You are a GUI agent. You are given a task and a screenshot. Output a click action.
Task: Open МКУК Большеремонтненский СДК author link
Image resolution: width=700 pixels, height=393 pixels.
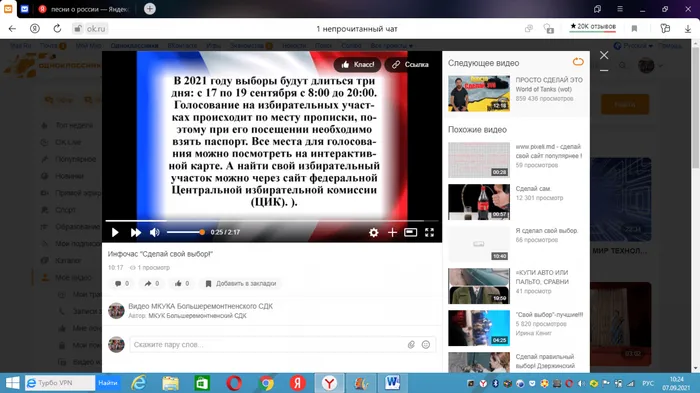pyautogui.click(x=197, y=316)
